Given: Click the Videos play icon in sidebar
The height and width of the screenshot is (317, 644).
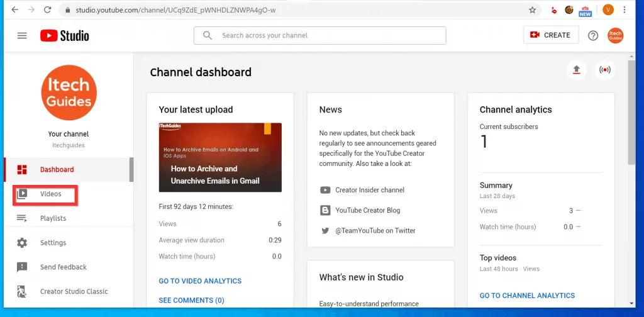Looking at the screenshot, I should (22, 194).
